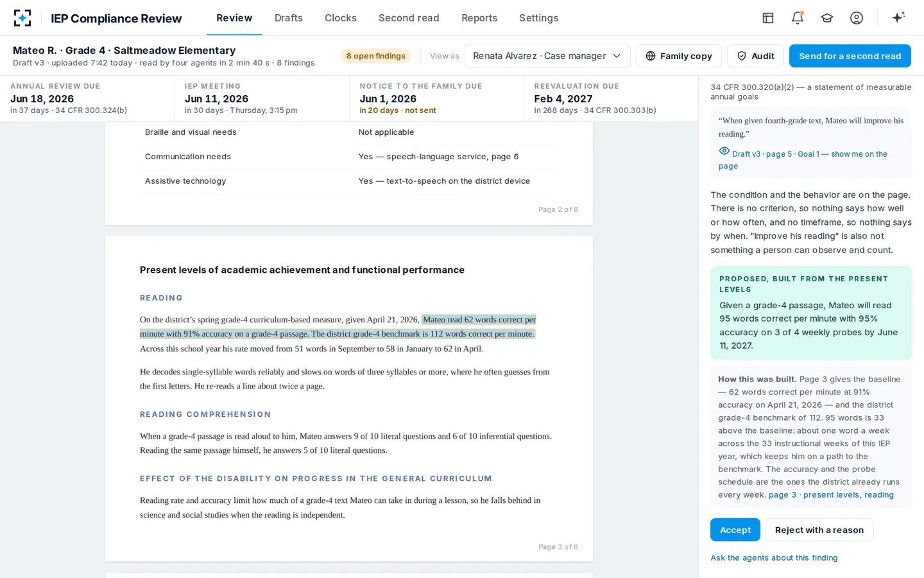Click Send for a second read

[x=850, y=56]
